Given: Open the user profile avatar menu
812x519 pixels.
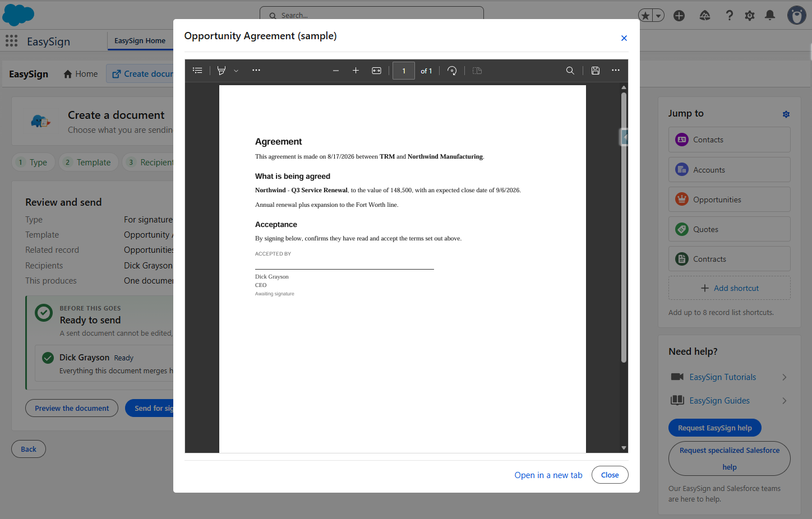Looking at the screenshot, I should click(796, 15).
